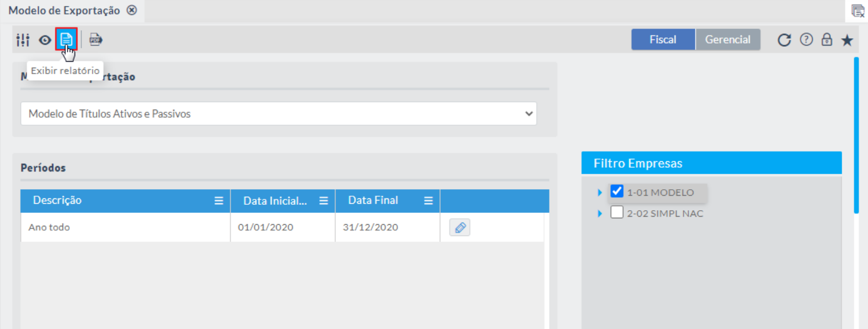Export to PDF using the PDF icon
Screen dimensions: 868x329
tap(96, 39)
